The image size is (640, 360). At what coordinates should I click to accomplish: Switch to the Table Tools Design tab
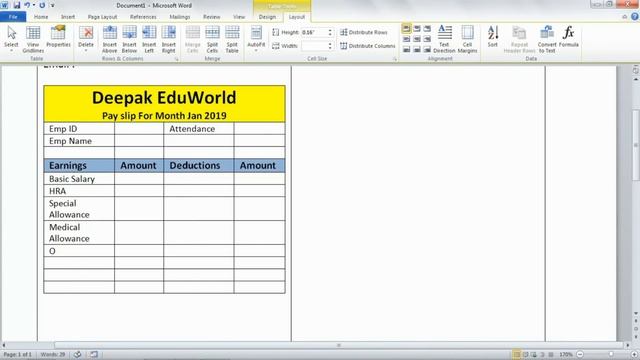(267, 17)
